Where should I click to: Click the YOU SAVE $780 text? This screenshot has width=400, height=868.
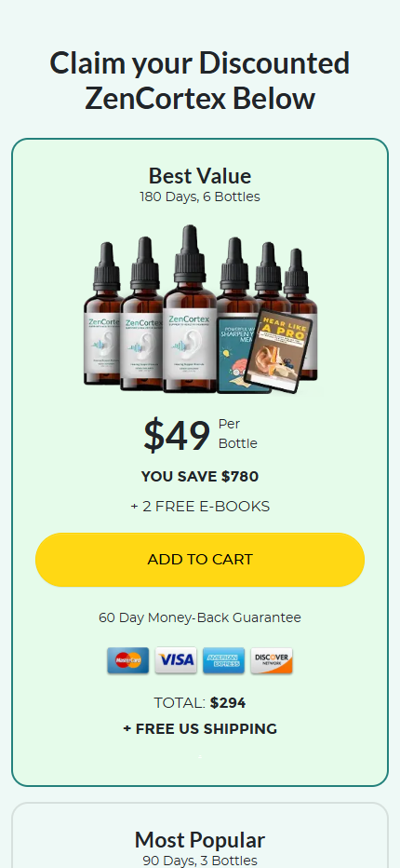coord(200,477)
